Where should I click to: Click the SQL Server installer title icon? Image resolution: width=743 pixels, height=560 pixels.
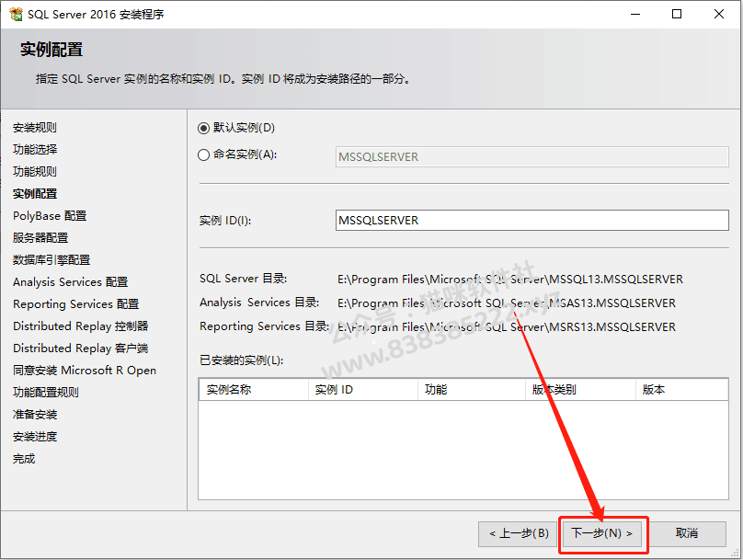click(16, 14)
